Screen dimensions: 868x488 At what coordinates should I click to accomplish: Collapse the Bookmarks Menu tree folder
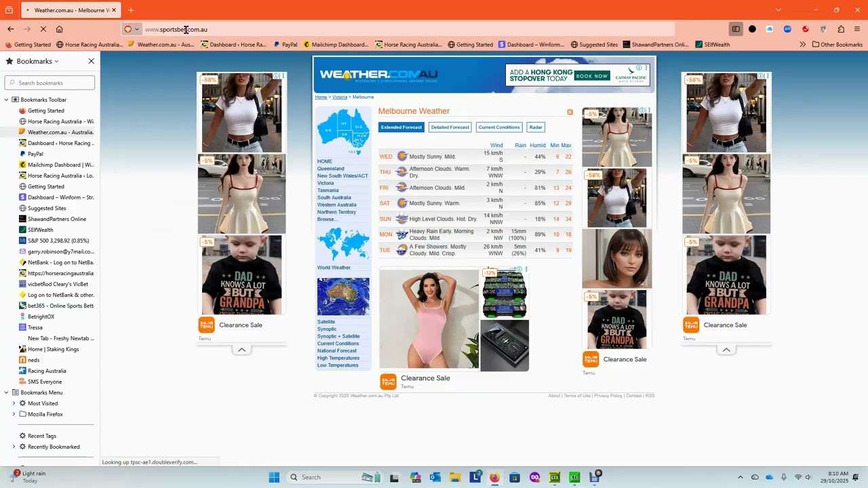point(7,392)
